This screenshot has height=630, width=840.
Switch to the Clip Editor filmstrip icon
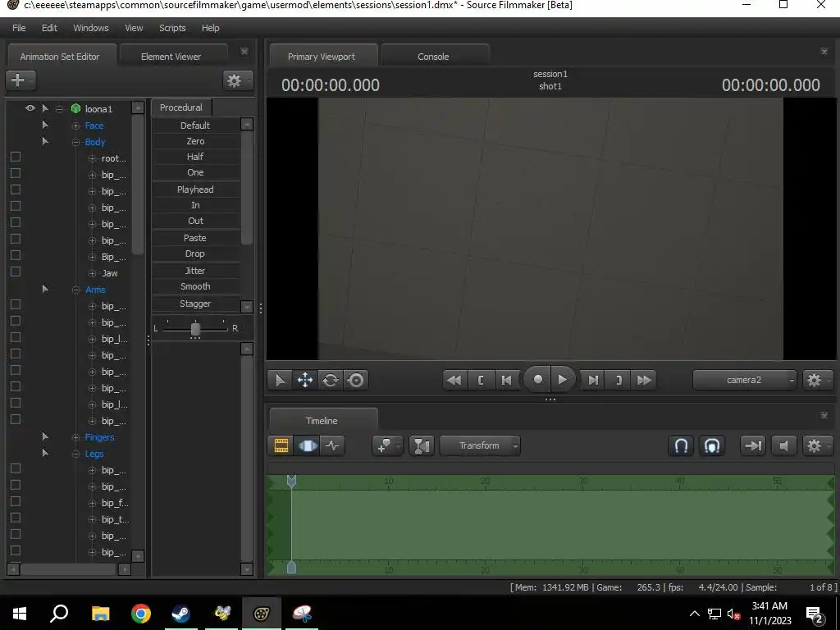coord(281,445)
